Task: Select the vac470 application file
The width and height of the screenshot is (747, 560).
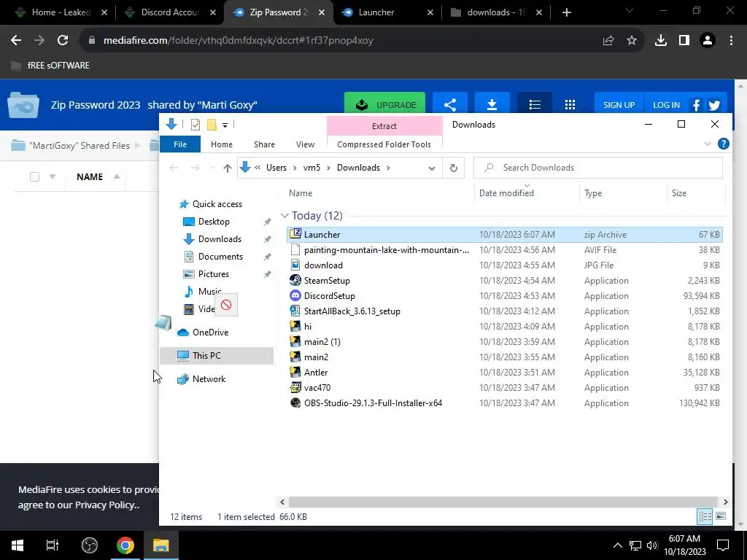Action: click(317, 388)
